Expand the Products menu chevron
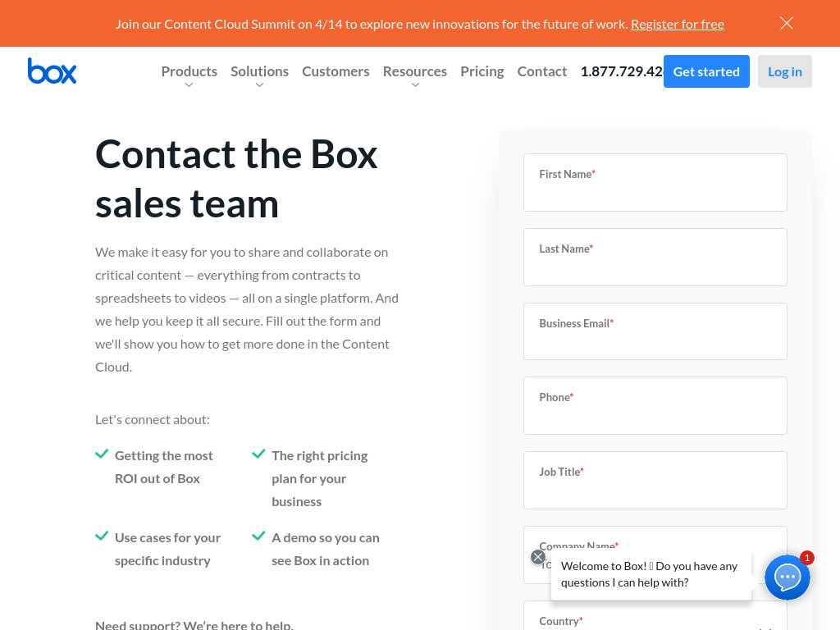The height and width of the screenshot is (630, 840). point(189,85)
